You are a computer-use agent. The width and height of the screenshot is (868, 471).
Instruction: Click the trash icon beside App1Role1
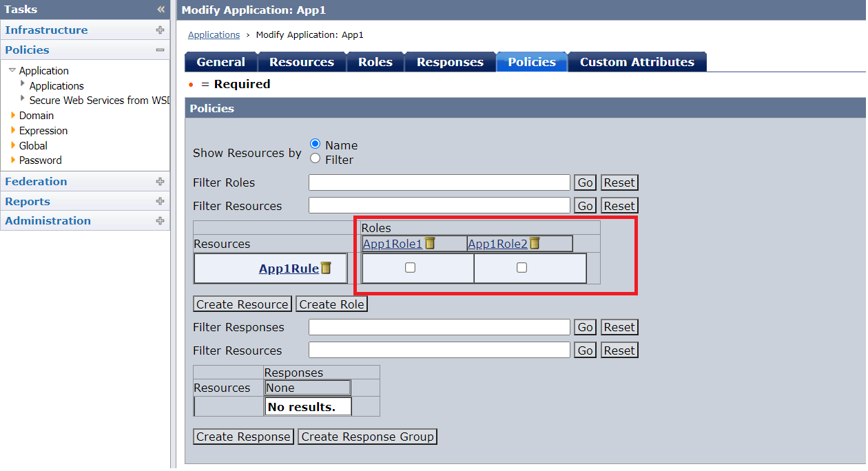pyautogui.click(x=430, y=243)
